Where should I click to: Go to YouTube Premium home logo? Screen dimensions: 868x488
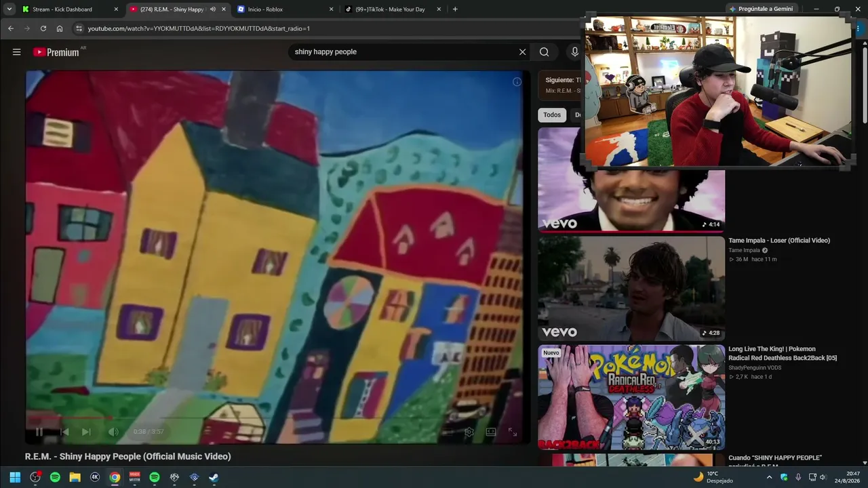click(x=56, y=52)
